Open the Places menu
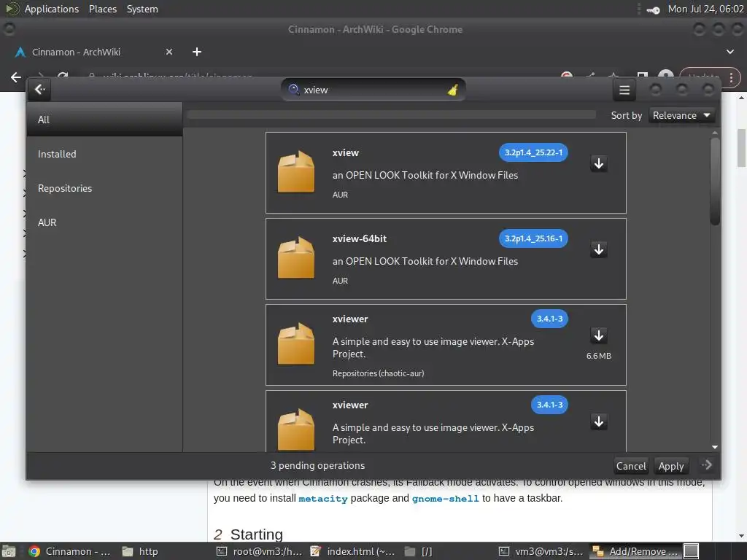The image size is (747, 560). pyautogui.click(x=102, y=9)
